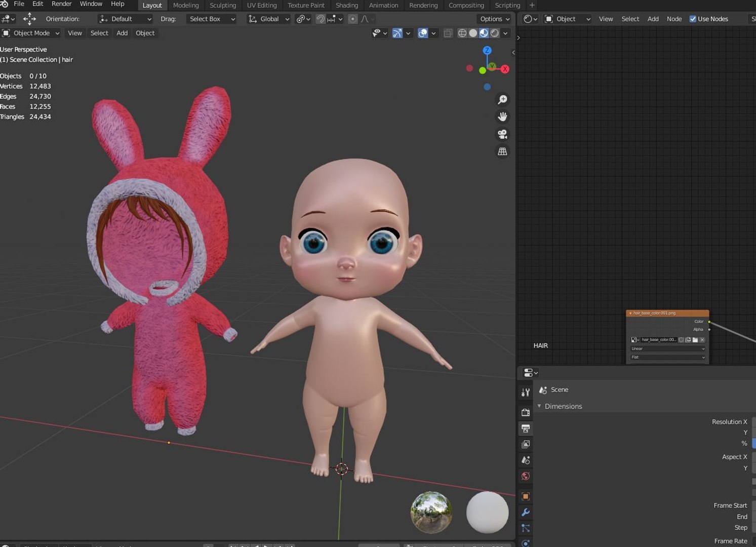Open the node Linear interpolation dropdown
756x547 pixels.
[x=667, y=348]
